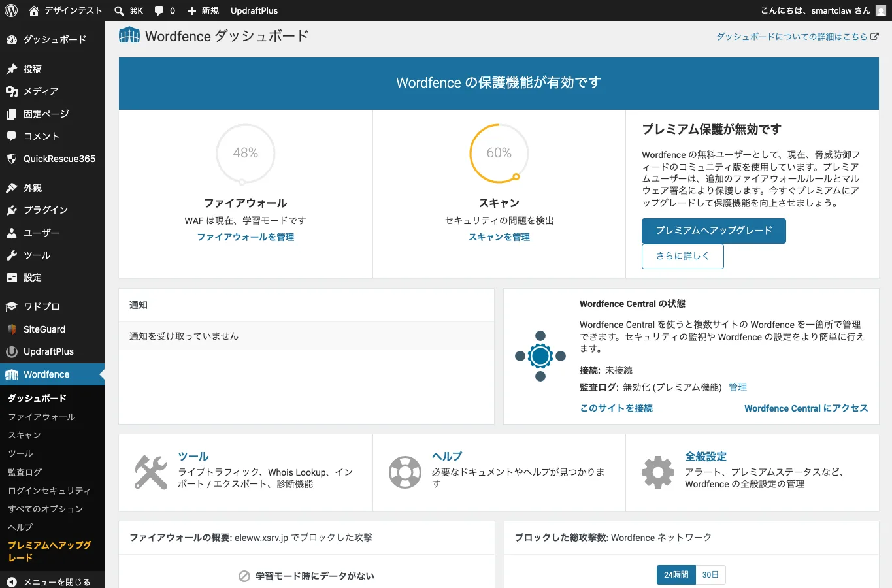
Task: Click the SiteGuard icon in sidebar
Action: [12, 329]
